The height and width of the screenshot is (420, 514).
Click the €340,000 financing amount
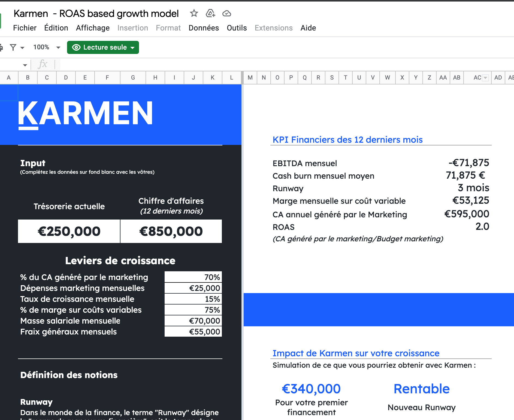(x=311, y=389)
